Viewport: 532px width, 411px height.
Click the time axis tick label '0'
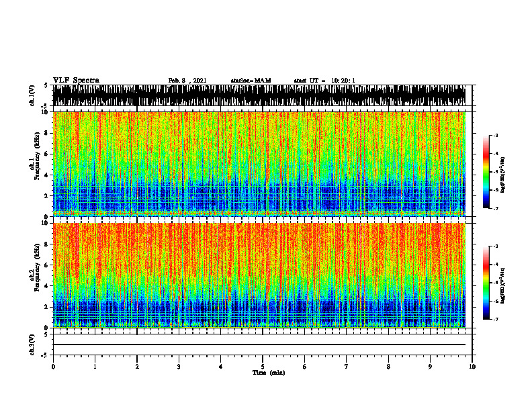coord(53,367)
